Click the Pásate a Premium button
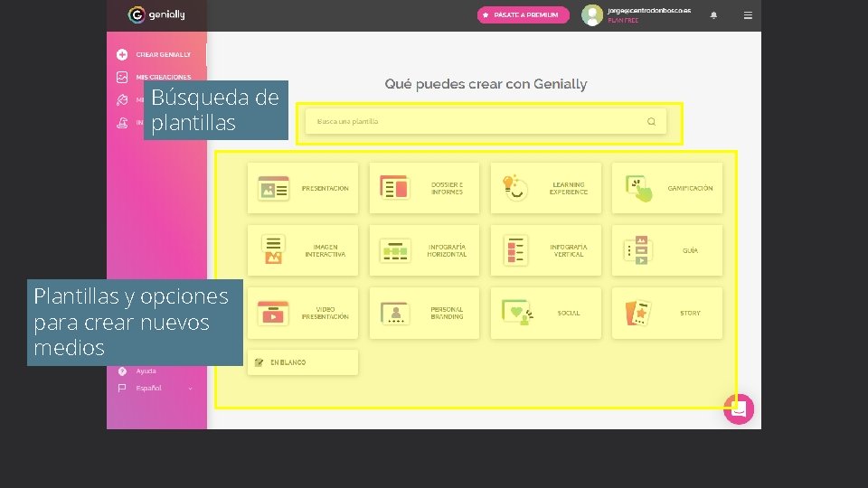The width and height of the screenshot is (868, 488). tap(524, 15)
